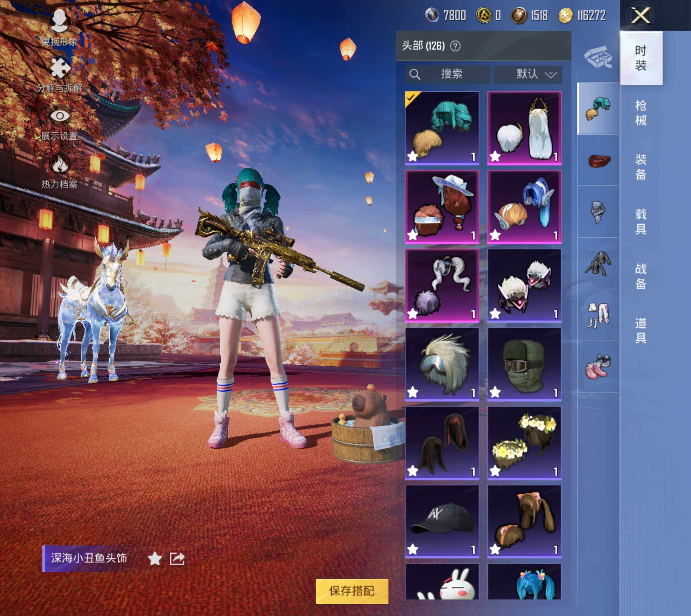Viewport: 691px width, 616px height.
Task: Open the 更换形象 change-avatar icon
Action: pos(60,21)
